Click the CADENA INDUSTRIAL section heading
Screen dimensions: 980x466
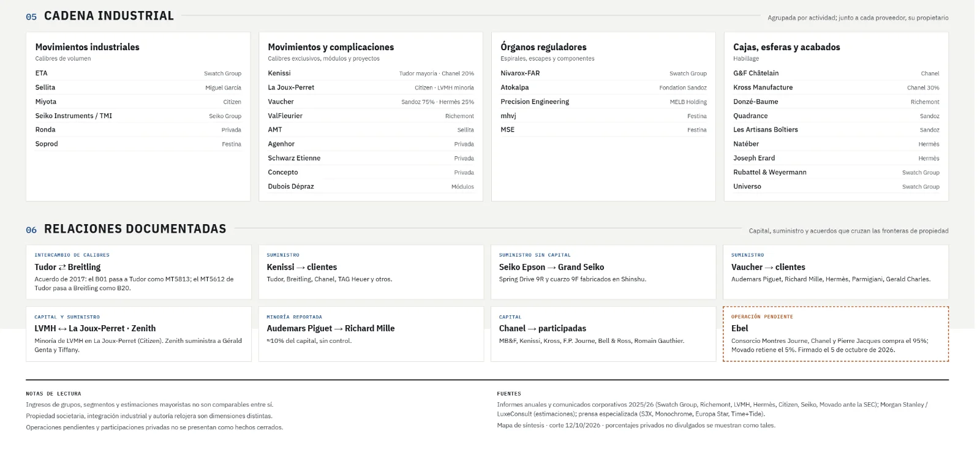click(109, 16)
